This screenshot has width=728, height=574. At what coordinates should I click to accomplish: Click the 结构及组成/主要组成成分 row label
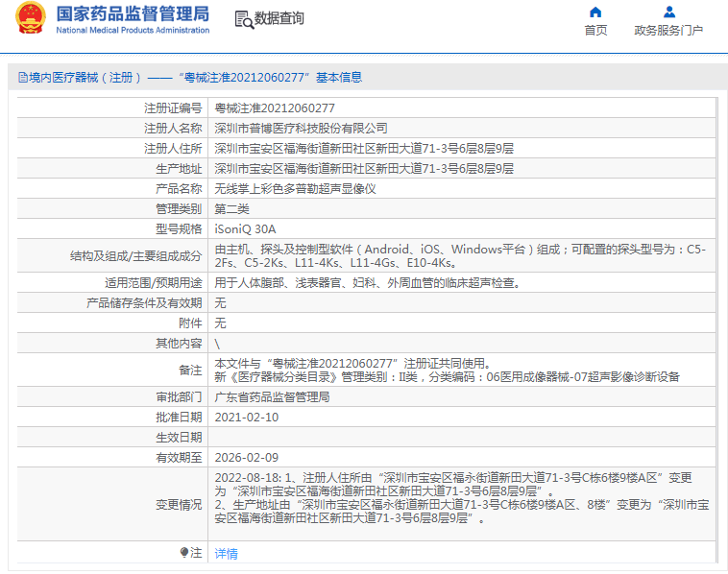136,255
